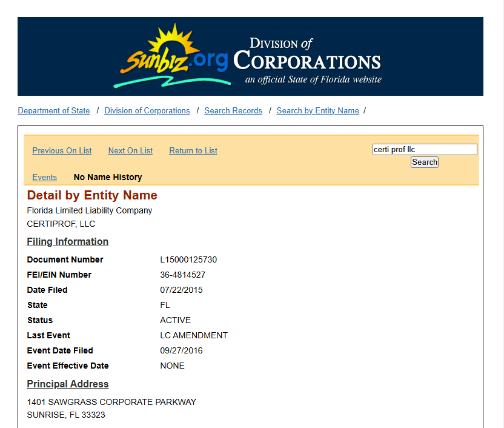This screenshot has width=504, height=428.
Task: Open the Events link
Action: [x=45, y=178]
